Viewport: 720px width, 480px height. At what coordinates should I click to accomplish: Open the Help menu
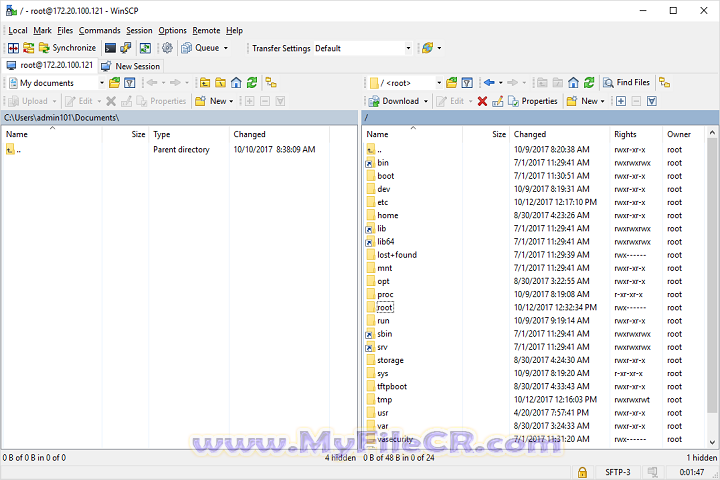click(x=234, y=30)
